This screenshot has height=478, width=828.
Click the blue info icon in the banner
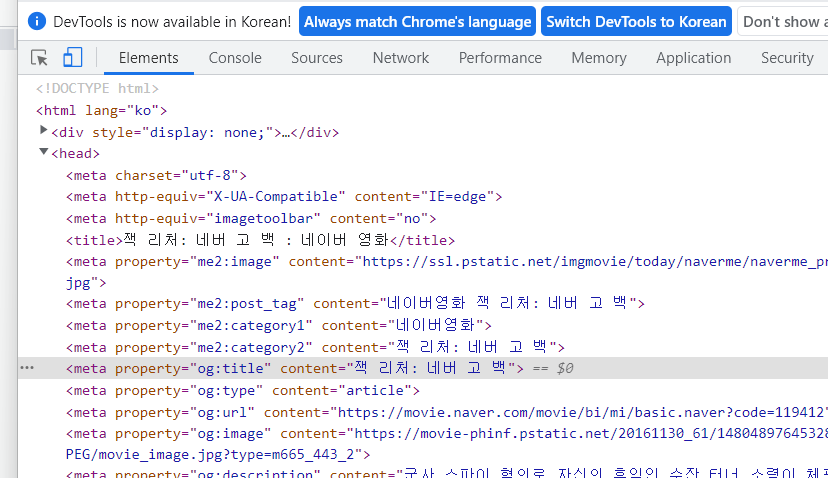[37, 22]
